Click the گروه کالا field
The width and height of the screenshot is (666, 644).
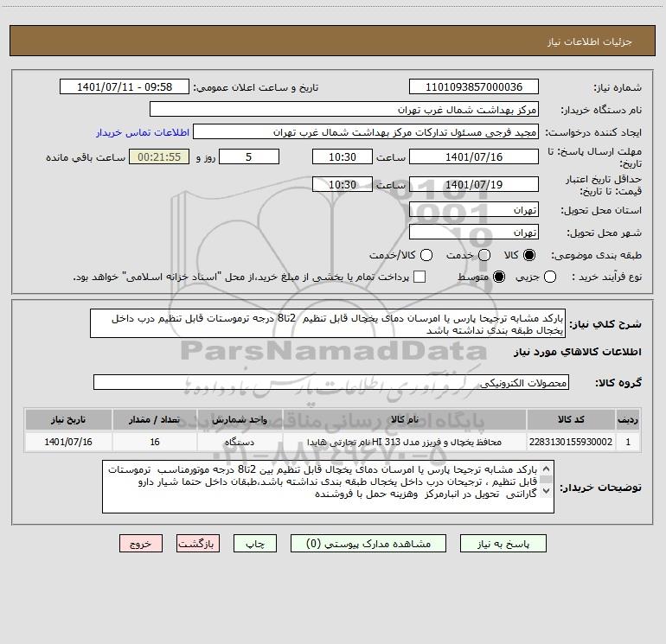331,382
